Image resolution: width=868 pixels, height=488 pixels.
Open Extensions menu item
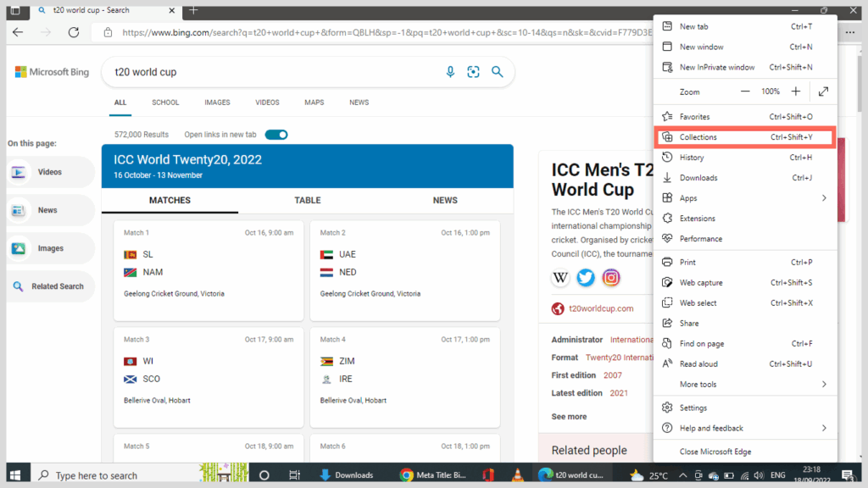pos(744,219)
